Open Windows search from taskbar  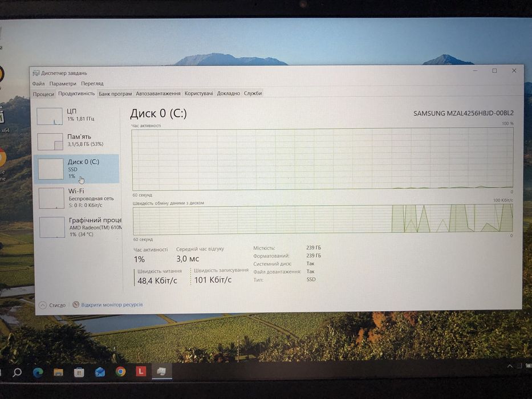point(17,373)
